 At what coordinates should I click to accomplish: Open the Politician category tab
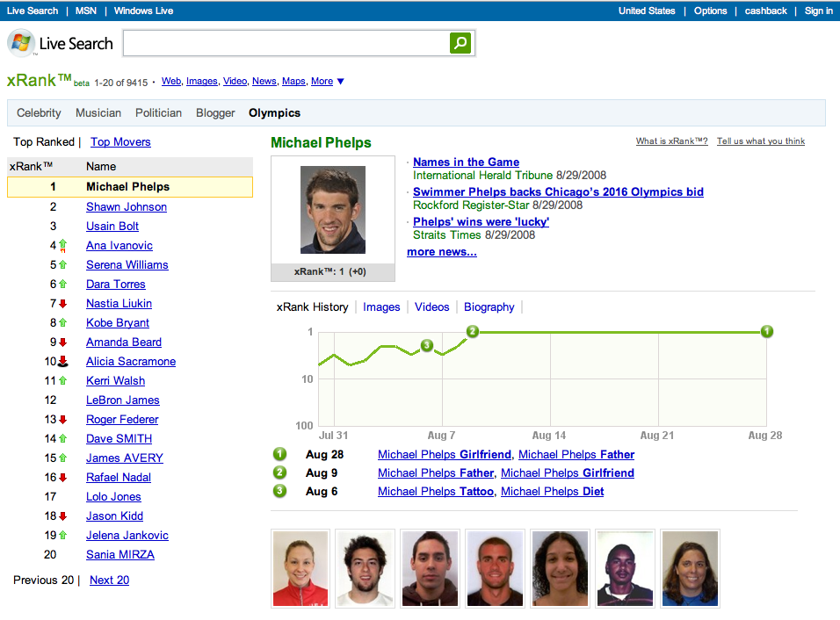tap(158, 112)
